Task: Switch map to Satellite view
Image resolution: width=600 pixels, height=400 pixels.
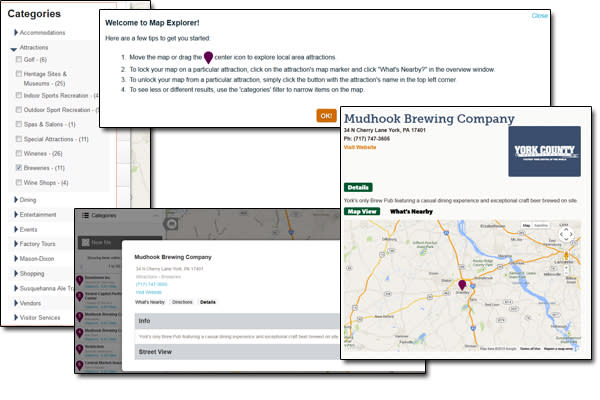Action: pyautogui.click(x=541, y=225)
